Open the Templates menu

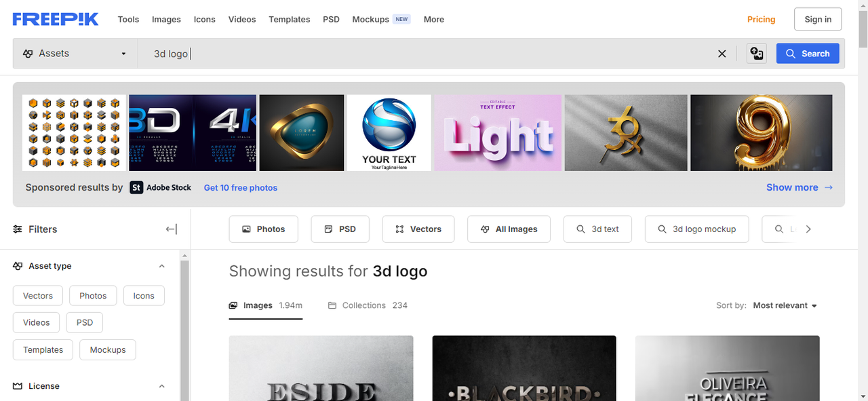click(290, 19)
